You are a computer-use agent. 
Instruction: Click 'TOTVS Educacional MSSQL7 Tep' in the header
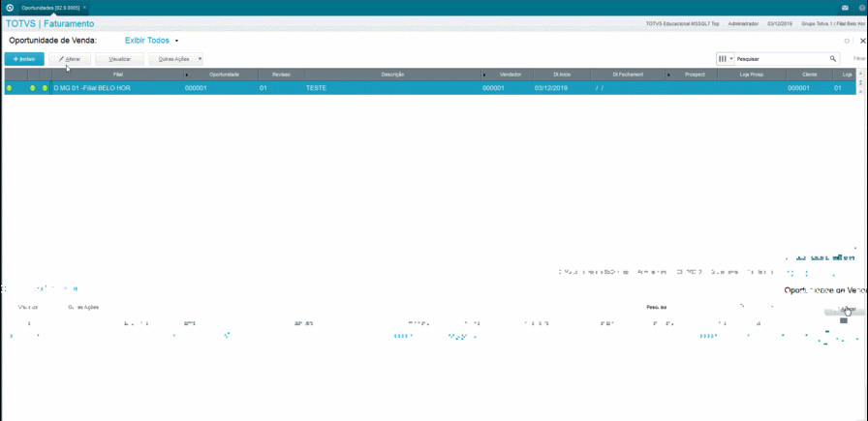click(x=682, y=24)
